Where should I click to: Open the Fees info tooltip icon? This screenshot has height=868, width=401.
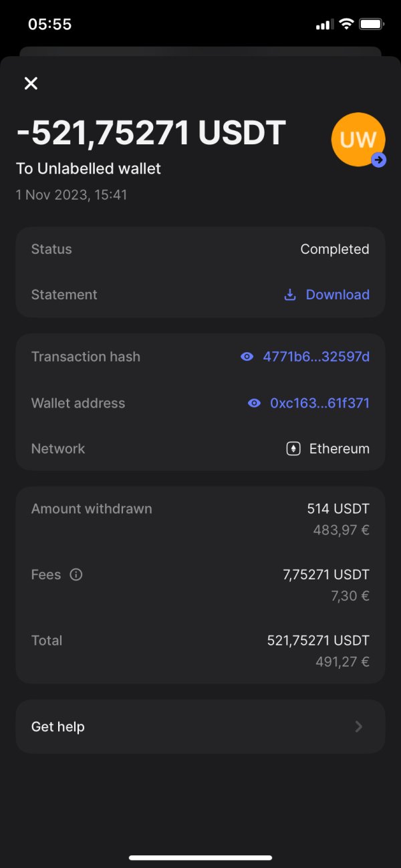pos(76,575)
